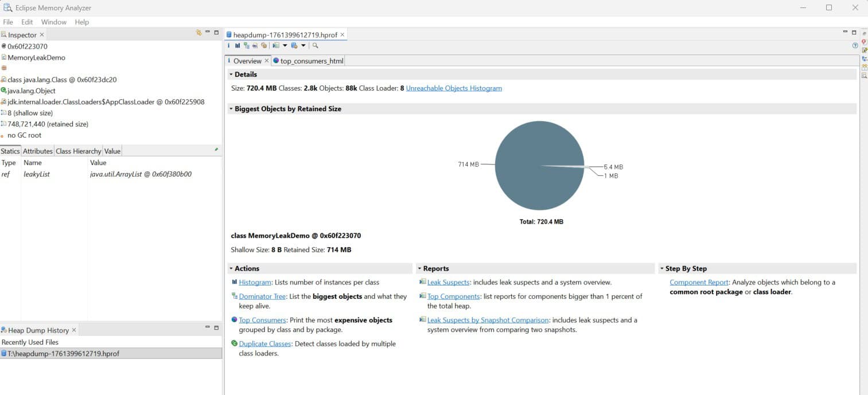
Task: Click the Inspector link-with-snapshot icon
Action: (198, 33)
